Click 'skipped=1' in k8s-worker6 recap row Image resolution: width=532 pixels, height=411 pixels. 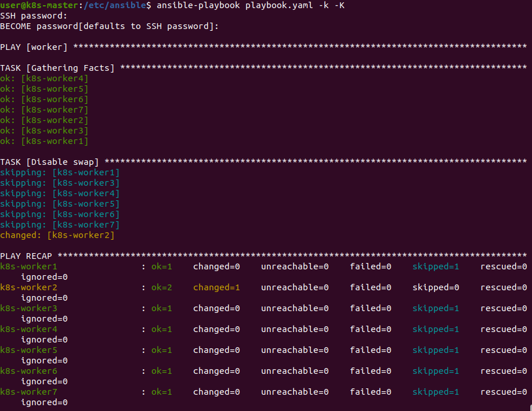pos(436,371)
